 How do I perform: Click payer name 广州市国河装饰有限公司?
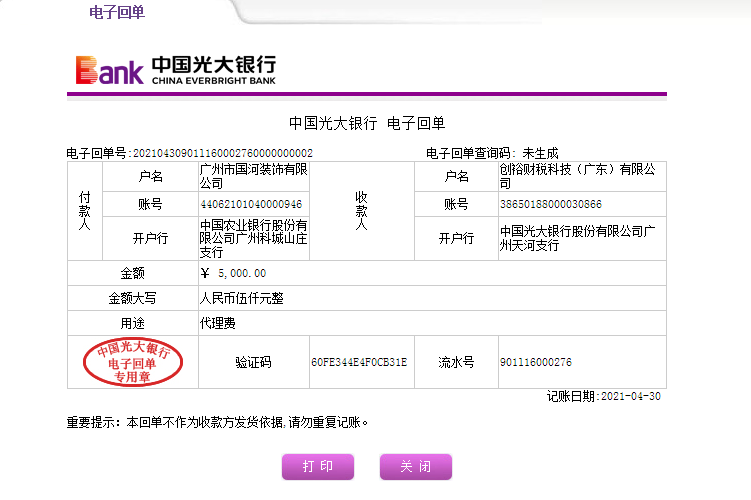tap(254, 176)
